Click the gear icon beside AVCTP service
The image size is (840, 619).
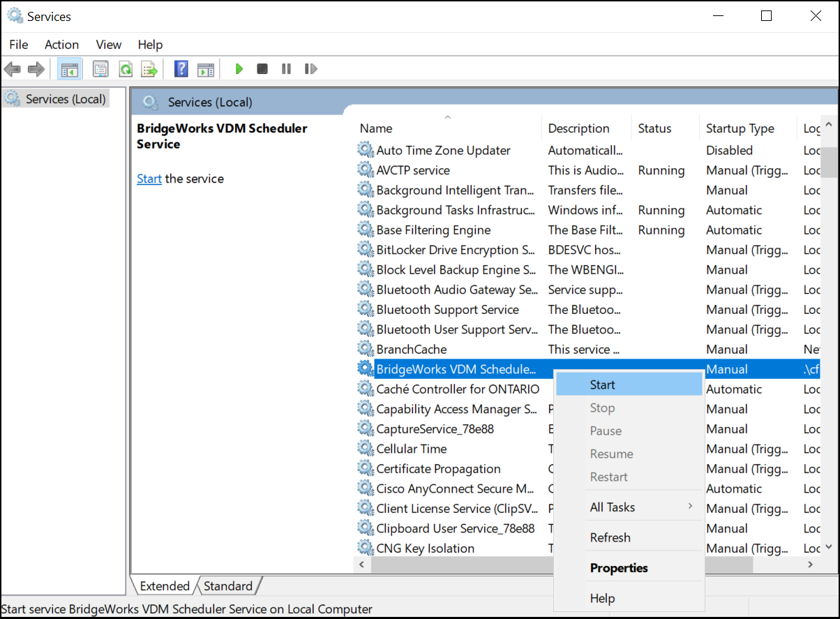tap(366, 170)
